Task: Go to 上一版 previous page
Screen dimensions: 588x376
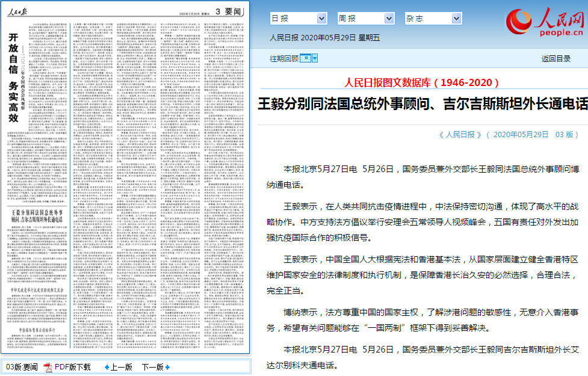Action: point(121,368)
